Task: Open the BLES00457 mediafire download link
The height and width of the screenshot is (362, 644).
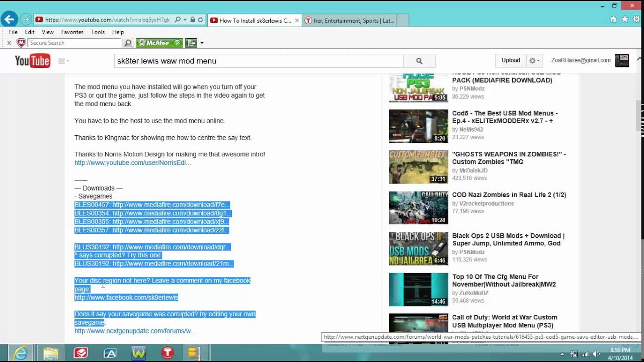Action: pyautogui.click(x=171, y=205)
